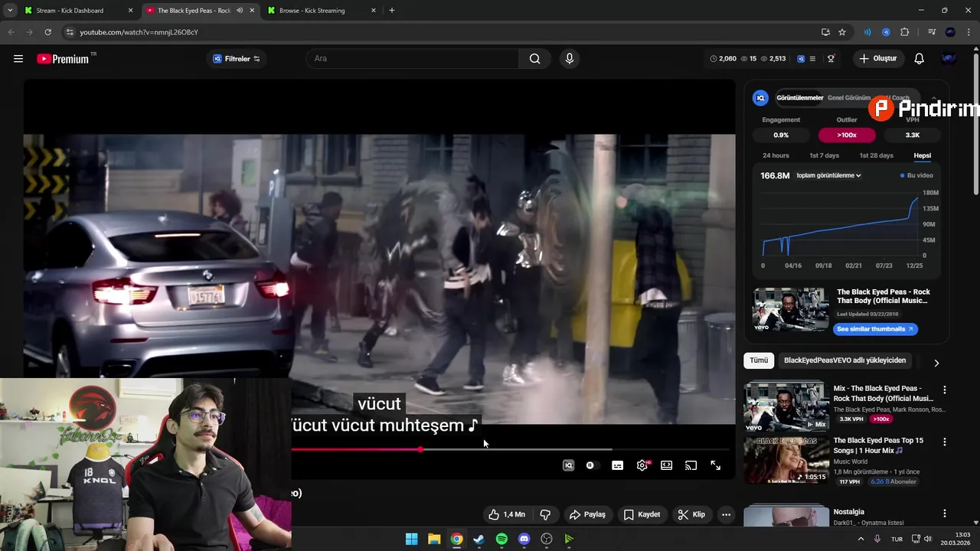Open more actions ellipsis under video
The height and width of the screenshot is (551, 980).
tap(726, 514)
